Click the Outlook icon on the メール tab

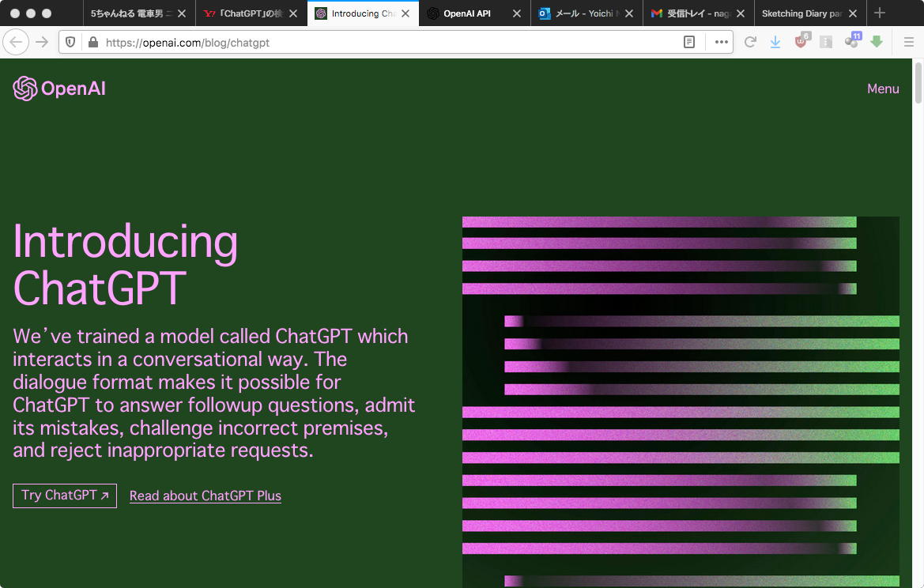click(545, 13)
